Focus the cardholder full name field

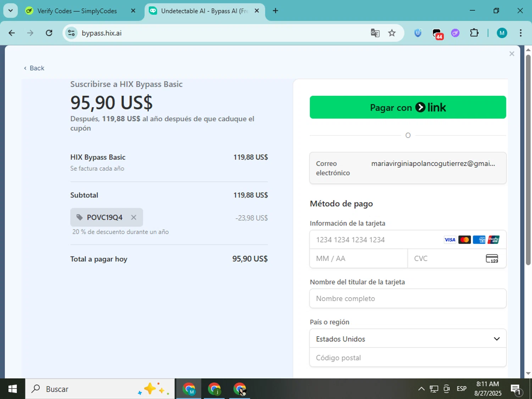click(x=408, y=299)
